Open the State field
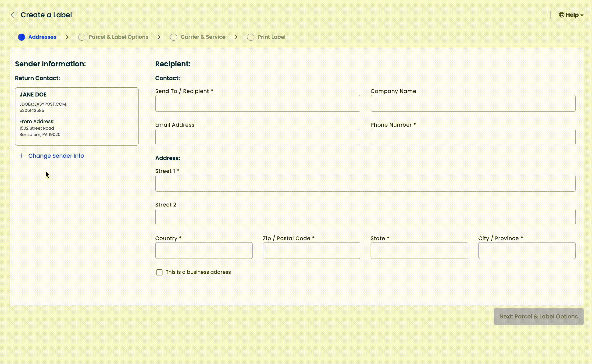This screenshot has height=364, width=592. click(419, 251)
